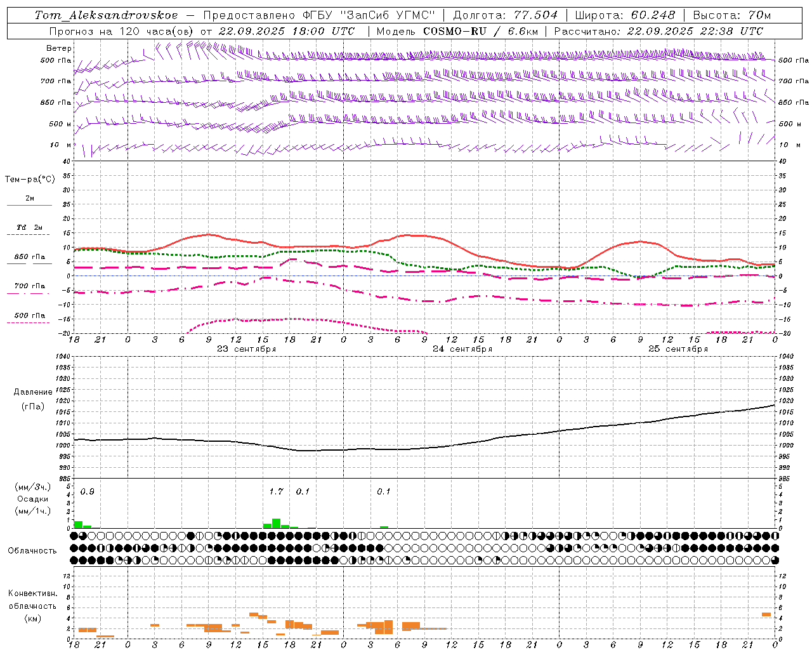Image resolution: width=812 pixels, height=650 pixels.
Task: Click the 24 сентября date label
Action: coord(462,349)
